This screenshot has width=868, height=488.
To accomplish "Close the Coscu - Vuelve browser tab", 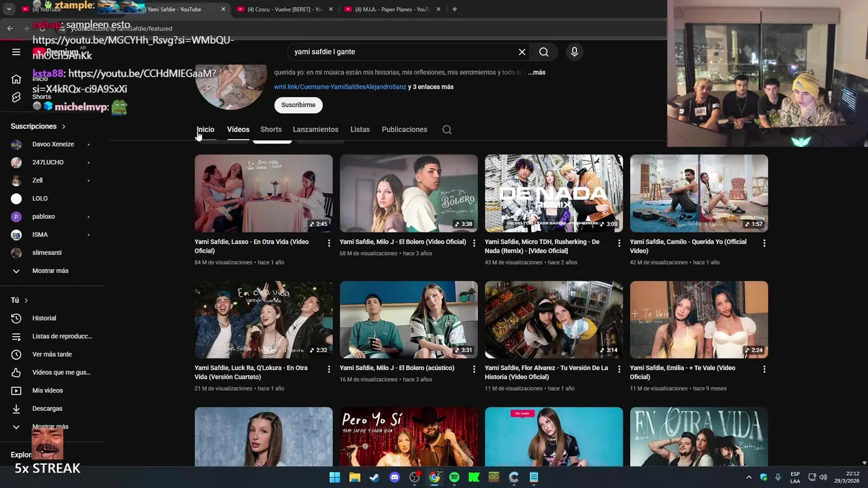I will (x=331, y=9).
